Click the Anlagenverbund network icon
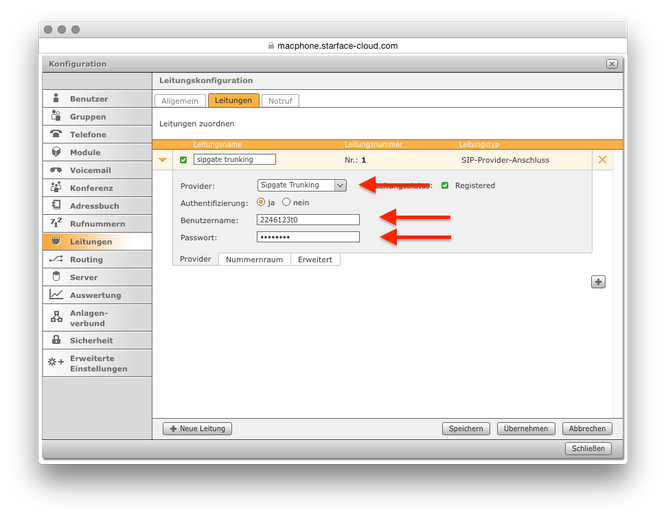The height and width of the screenshot is (519, 666). 56,317
